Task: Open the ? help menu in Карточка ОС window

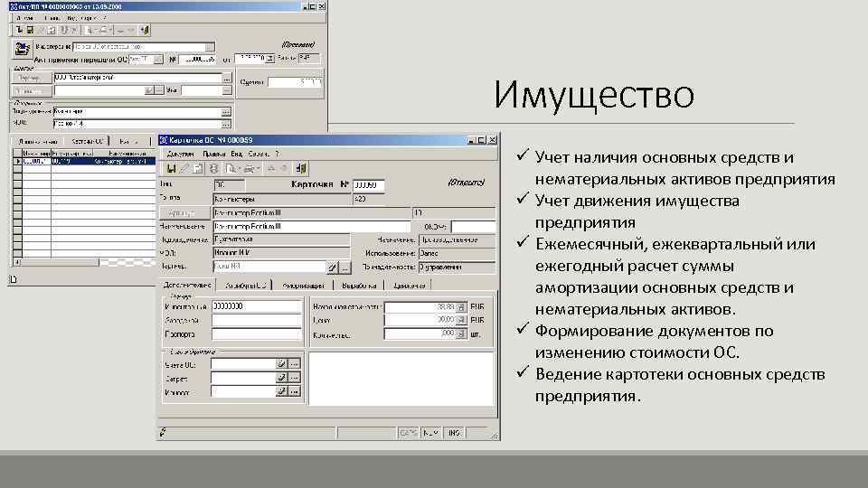Action: click(x=277, y=154)
